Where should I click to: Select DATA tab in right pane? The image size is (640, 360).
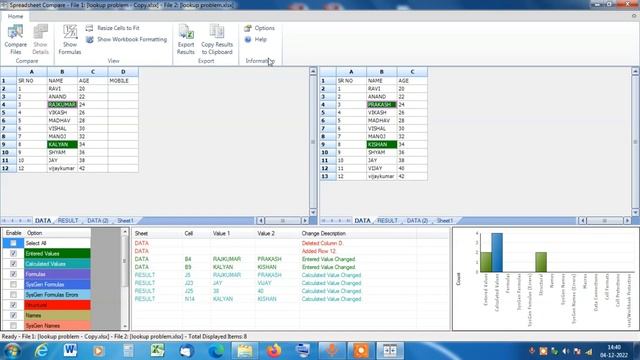coord(362,220)
